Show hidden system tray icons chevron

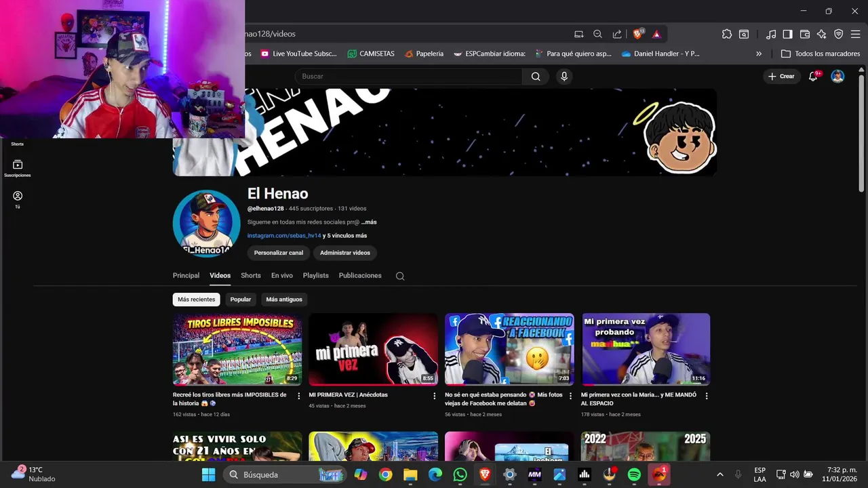(x=719, y=474)
